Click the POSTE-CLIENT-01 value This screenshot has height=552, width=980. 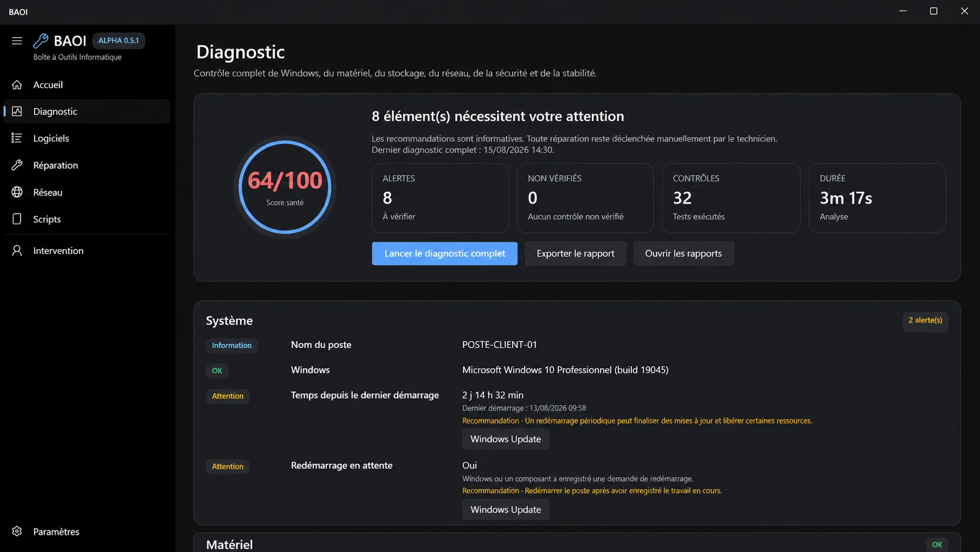pyautogui.click(x=499, y=344)
